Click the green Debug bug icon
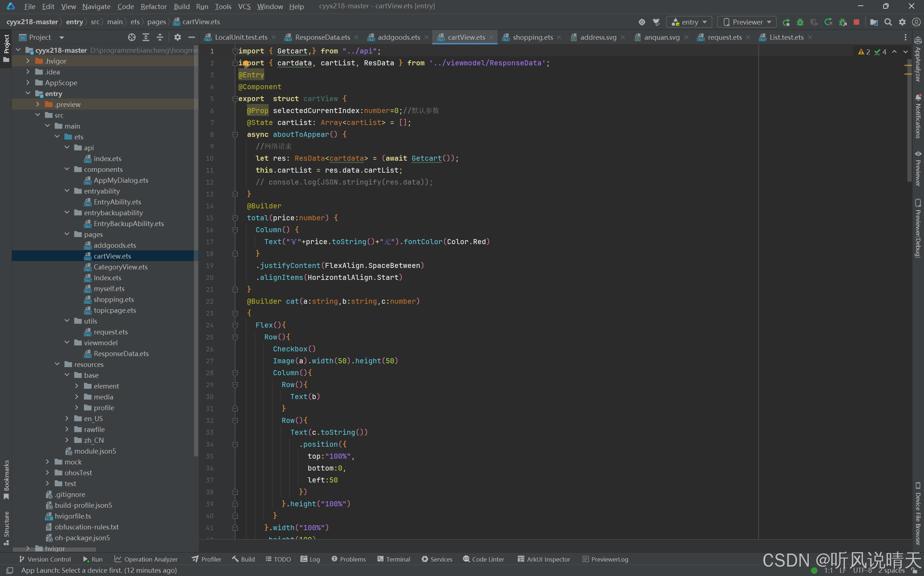 coord(800,22)
